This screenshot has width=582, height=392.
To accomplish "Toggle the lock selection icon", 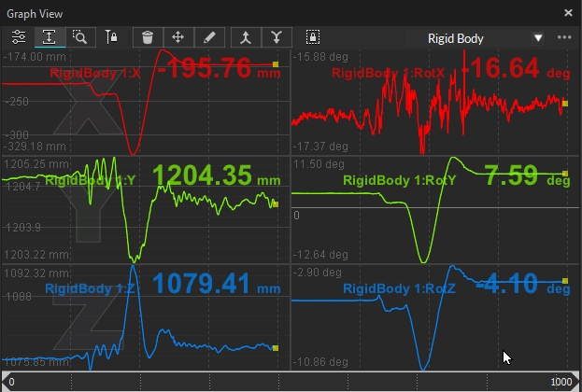I will click(313, 37).
